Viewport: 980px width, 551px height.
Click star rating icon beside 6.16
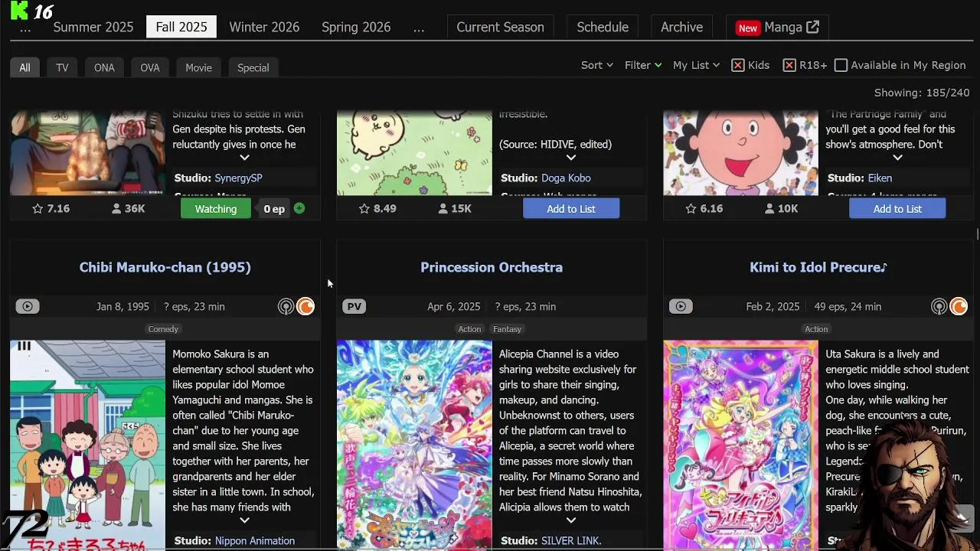[691, 208]
